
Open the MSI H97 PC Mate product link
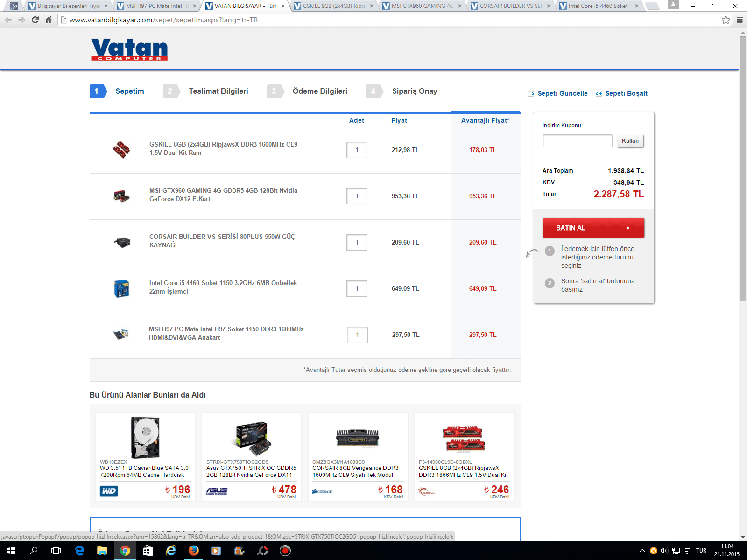pos(226,333)
